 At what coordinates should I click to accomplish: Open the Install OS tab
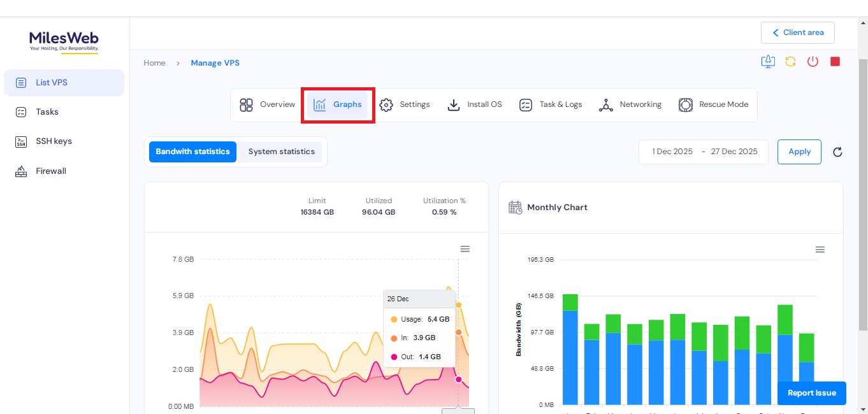pyautogui.click(x=475, y=104)
